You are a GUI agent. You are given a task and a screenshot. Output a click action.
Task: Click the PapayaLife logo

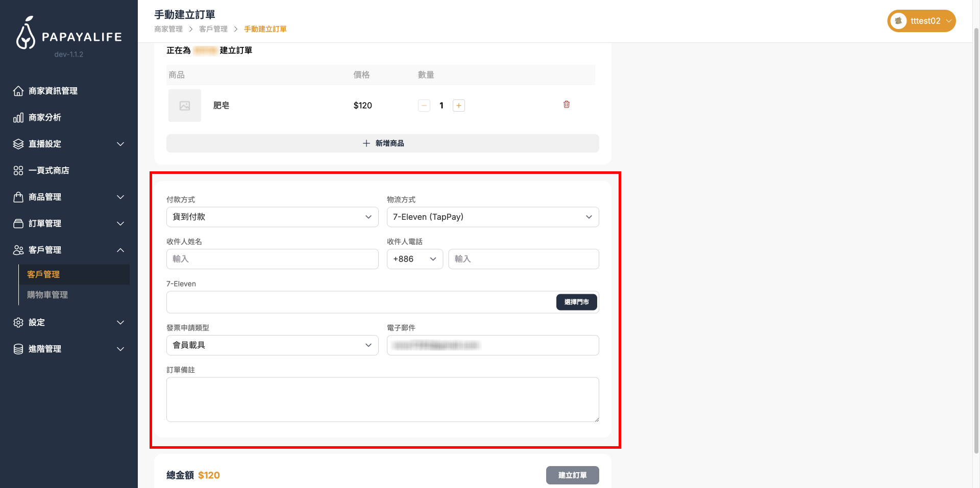[x=69, y=34]
